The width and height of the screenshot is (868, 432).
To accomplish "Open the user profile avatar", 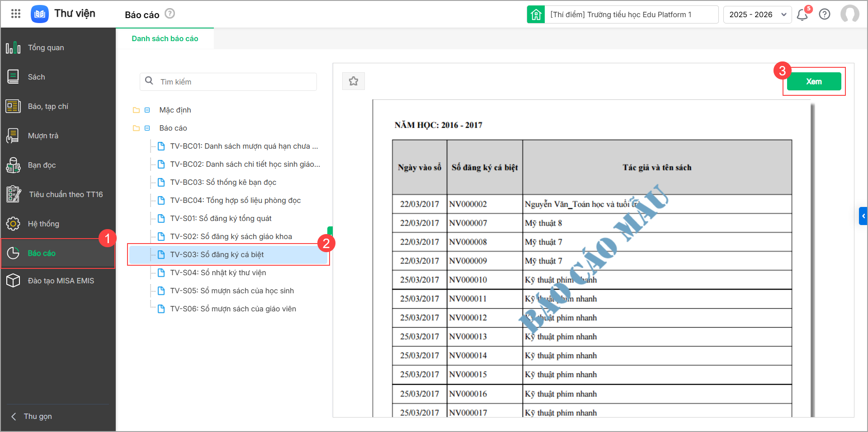I will coord(850,14).
